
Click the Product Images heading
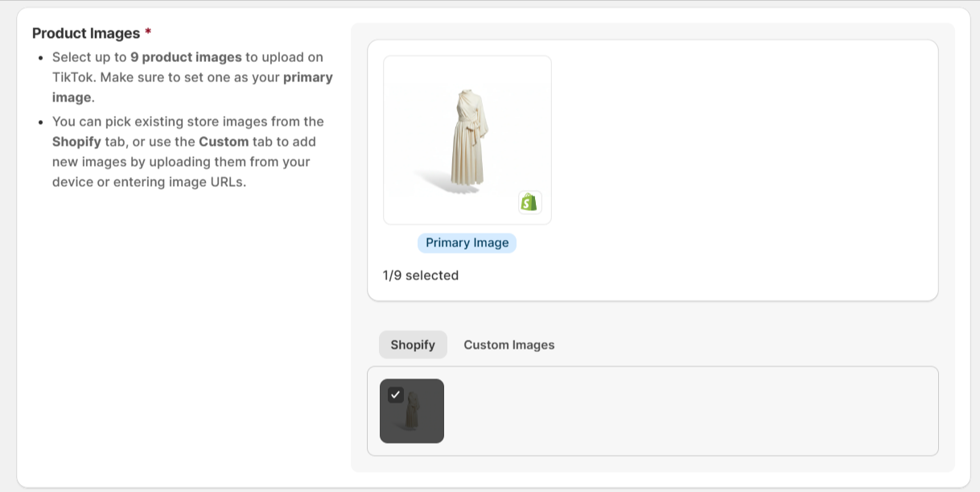(x=86, y=33)
